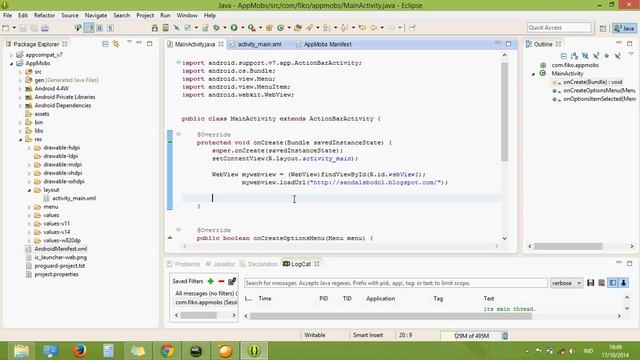
Task: Click the New Java Class green C icon
Action: pos(280,28)
